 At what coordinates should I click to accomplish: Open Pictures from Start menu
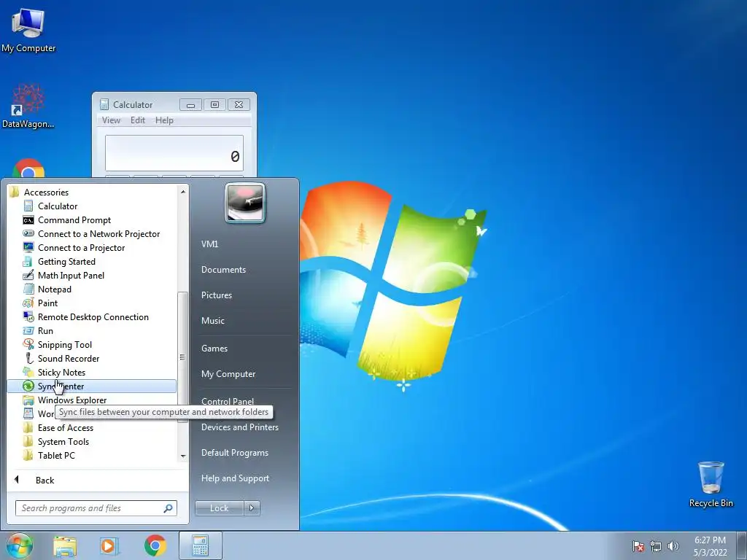216,295
